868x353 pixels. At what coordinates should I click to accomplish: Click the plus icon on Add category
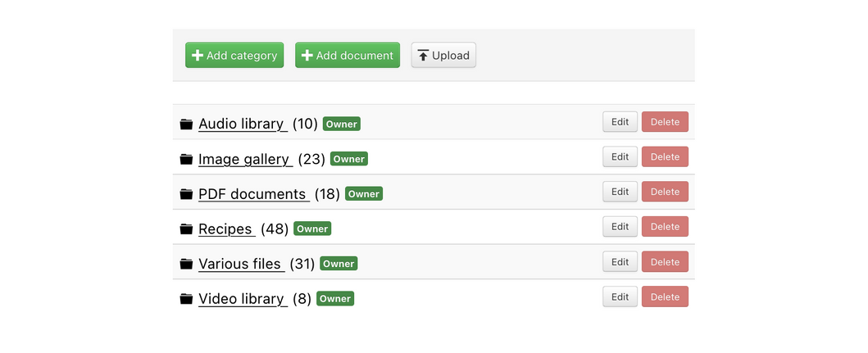tap(197, 56)
